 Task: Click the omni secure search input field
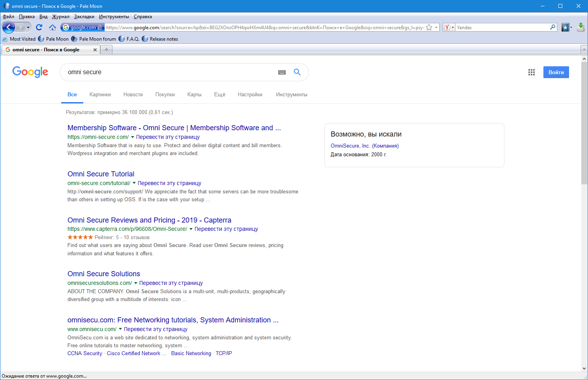pos(170,72)
